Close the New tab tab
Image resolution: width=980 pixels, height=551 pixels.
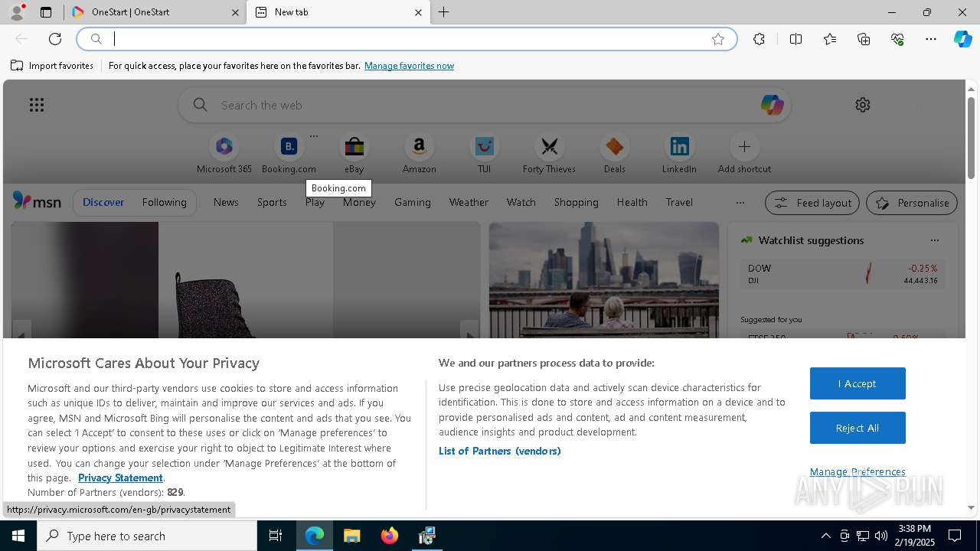(418, 12)
